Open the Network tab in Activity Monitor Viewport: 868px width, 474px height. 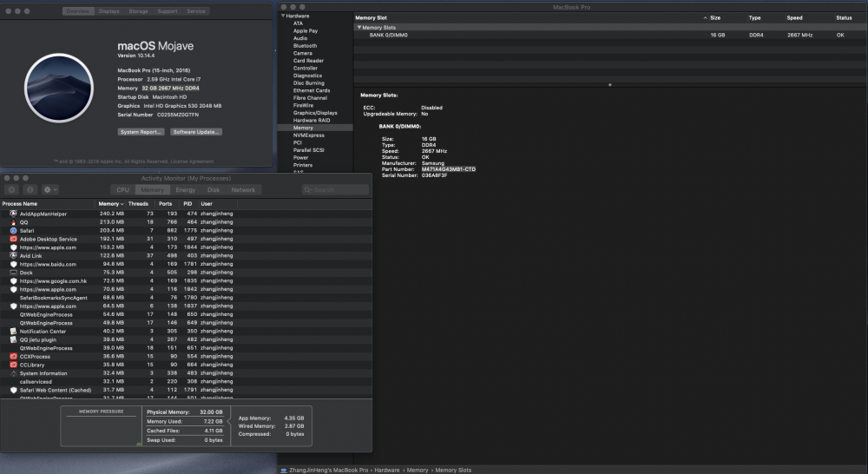click(244, 190)
